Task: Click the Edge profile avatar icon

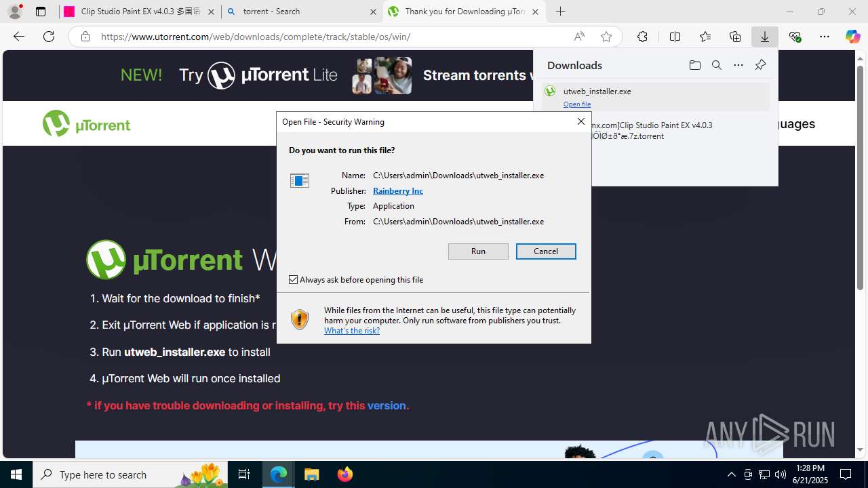Action: (x=14, y=12)
